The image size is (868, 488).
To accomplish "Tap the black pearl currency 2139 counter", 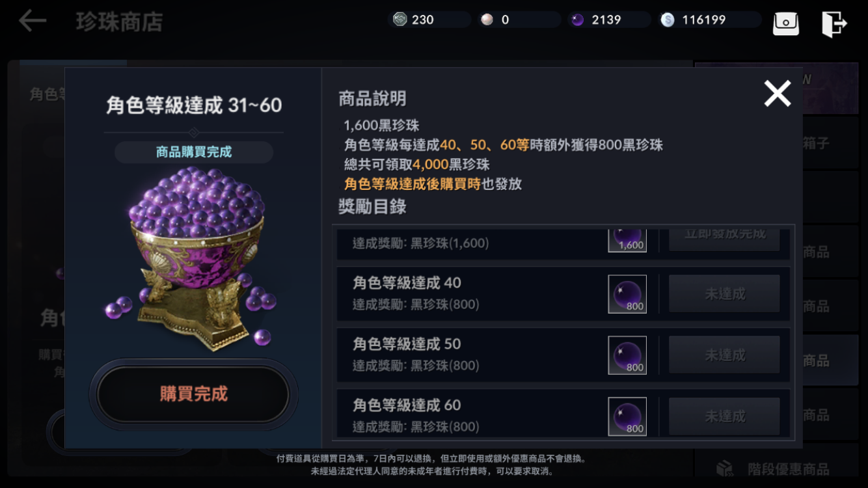I will pos(607,20).
